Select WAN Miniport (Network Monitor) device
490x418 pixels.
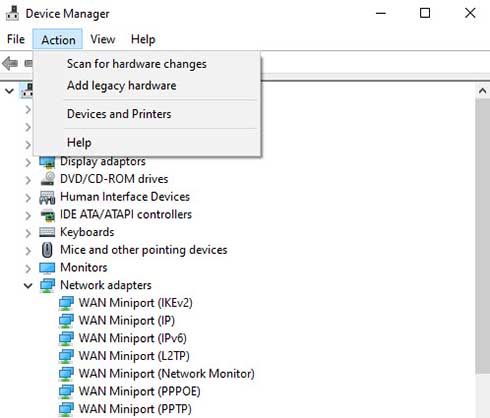[x=166, y=373]
